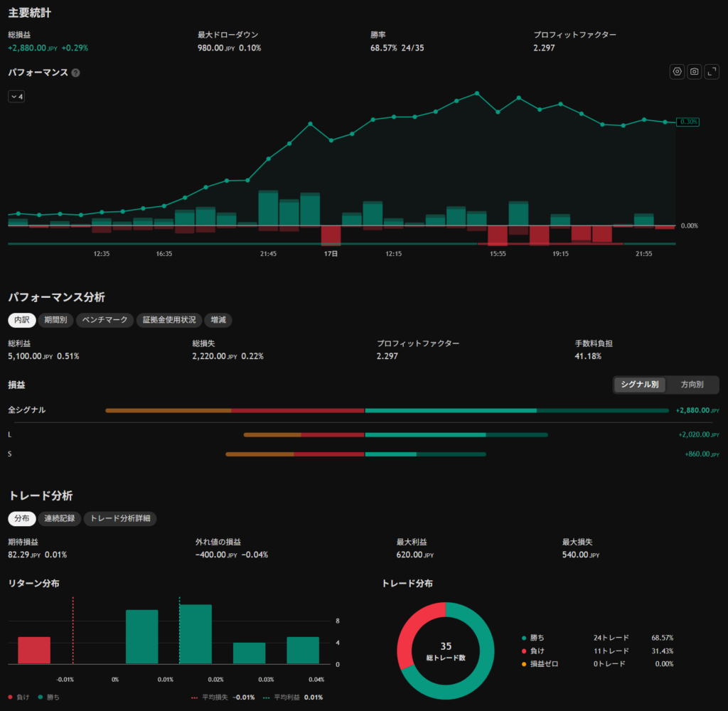Take a chart snapshot with camera icon

694,72
